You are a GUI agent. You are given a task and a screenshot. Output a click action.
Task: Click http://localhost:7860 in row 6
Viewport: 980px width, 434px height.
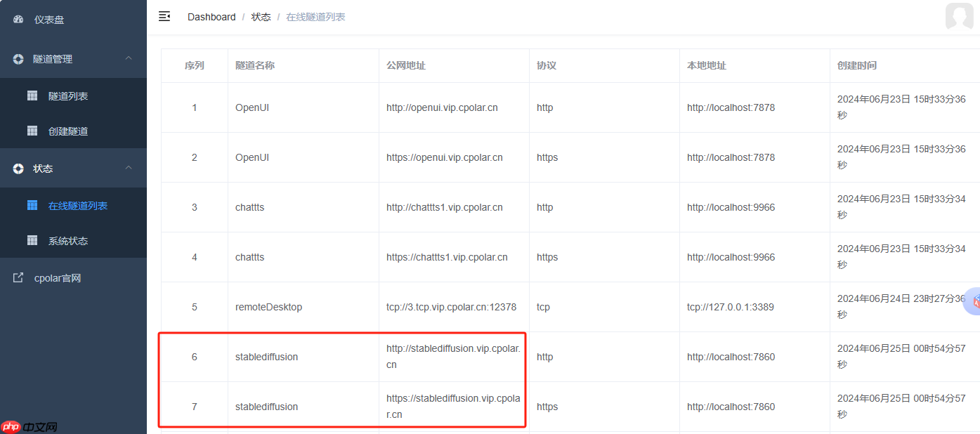pos(731,357)
